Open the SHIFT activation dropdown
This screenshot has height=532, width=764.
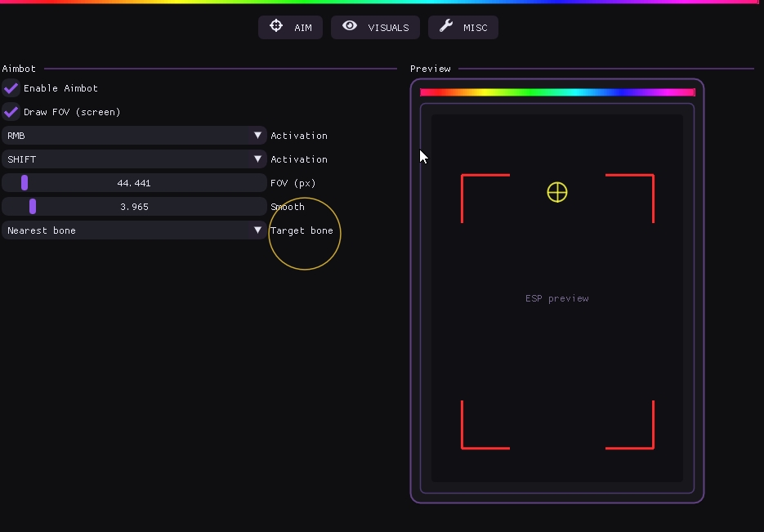(x=134, y=159)
